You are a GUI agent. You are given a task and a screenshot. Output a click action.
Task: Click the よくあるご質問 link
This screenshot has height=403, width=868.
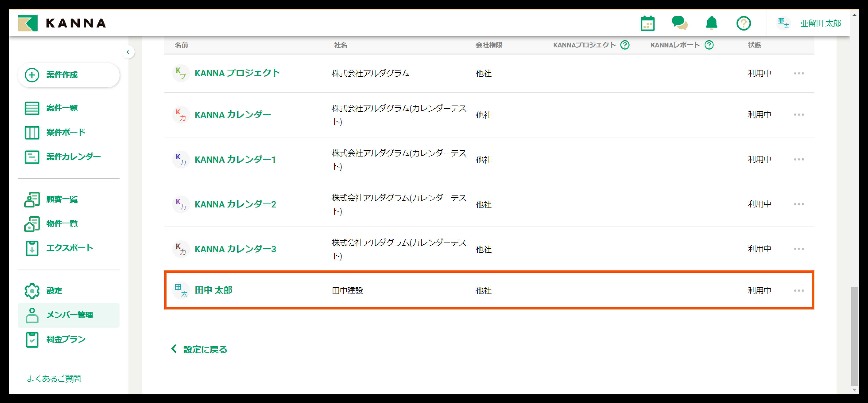coord(54,379)
